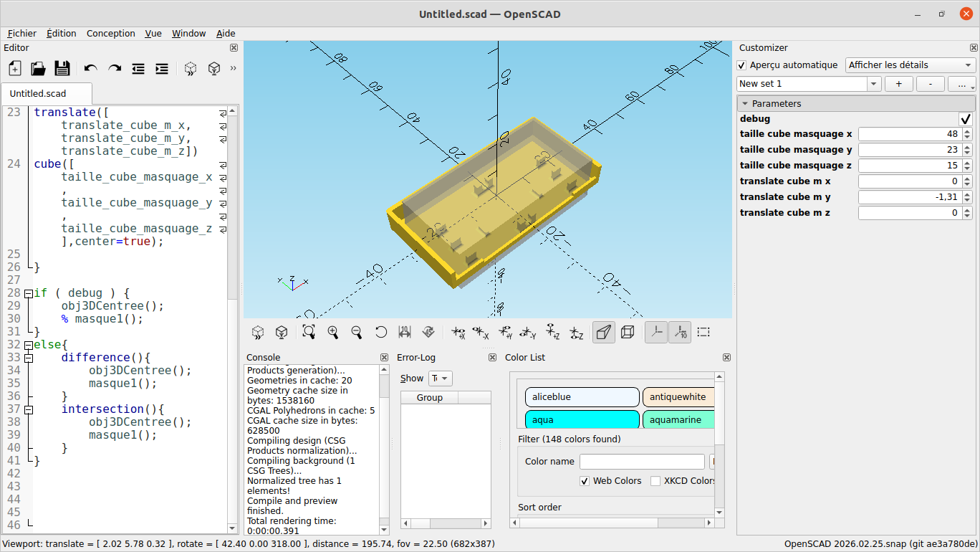Select the Perspective projection icon

point(604,332)
